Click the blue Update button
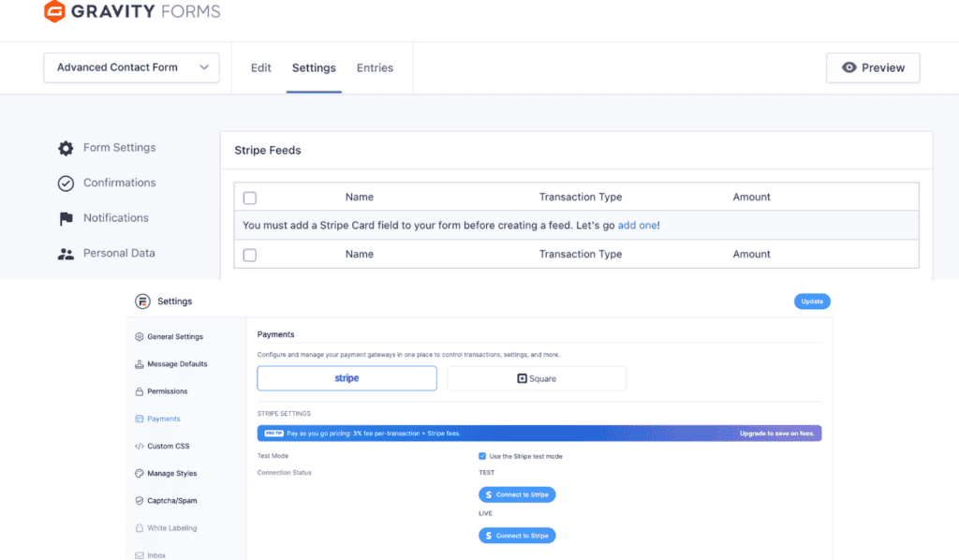The width and height of the screenshot is (959, 560). 812,302
